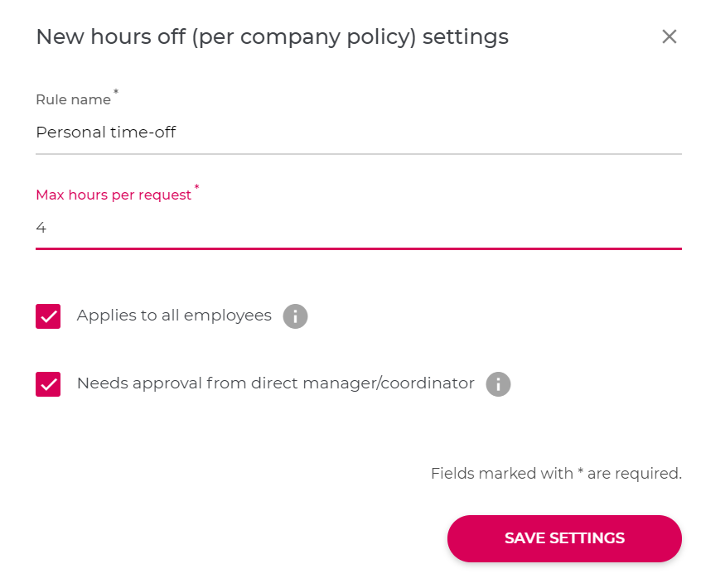
Task: Click the dialog title New hours off settings
Action: (x=273, y=36)
